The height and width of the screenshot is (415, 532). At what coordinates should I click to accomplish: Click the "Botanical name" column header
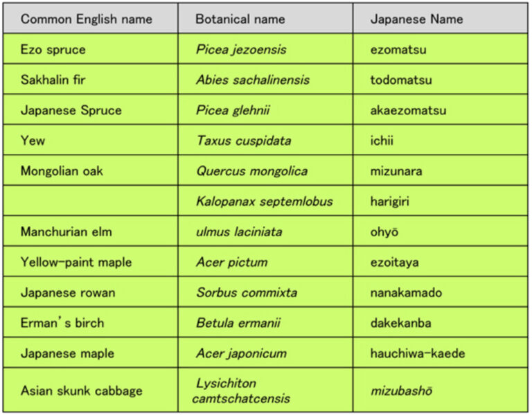coord(240,19)
